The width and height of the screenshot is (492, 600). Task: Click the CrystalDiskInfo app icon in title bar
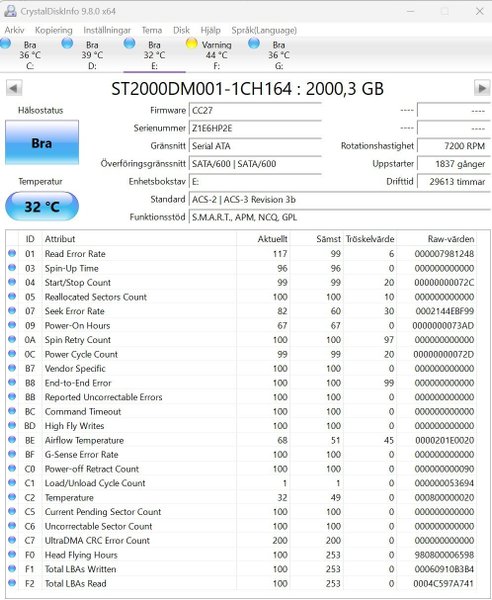(x=10, y=11)
